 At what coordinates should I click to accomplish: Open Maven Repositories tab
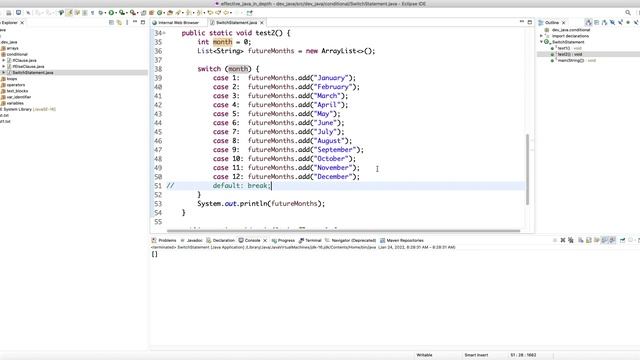pyautogui.click(x=402, y=240)
